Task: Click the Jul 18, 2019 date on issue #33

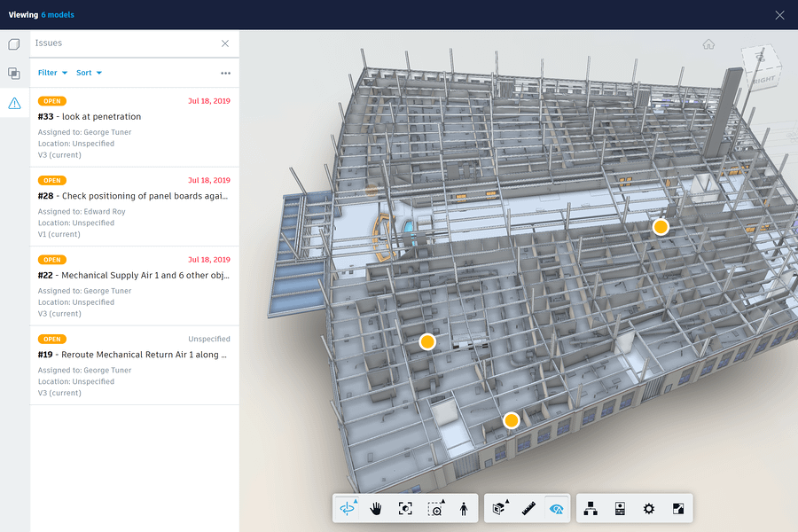Action: pos(209,101)
